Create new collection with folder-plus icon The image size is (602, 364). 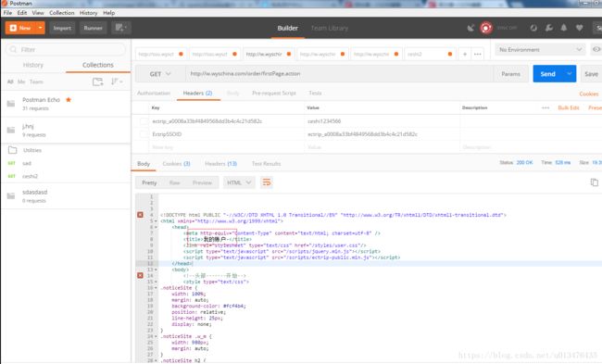point(98,82)
